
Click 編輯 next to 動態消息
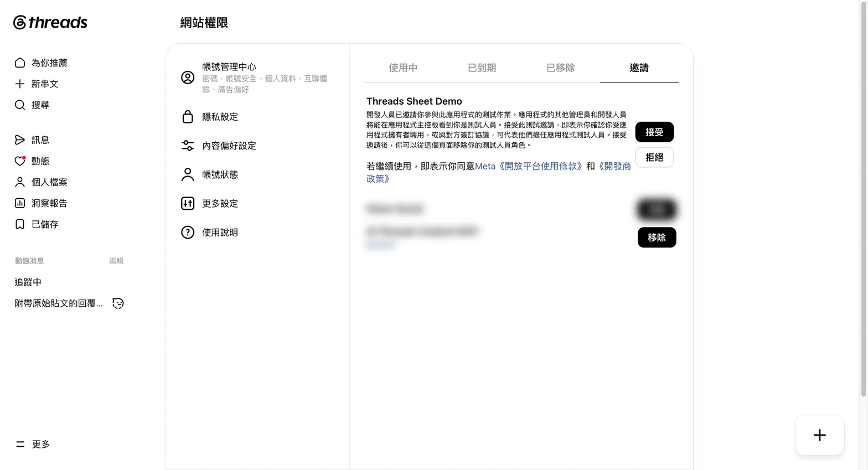pos(116,261)
